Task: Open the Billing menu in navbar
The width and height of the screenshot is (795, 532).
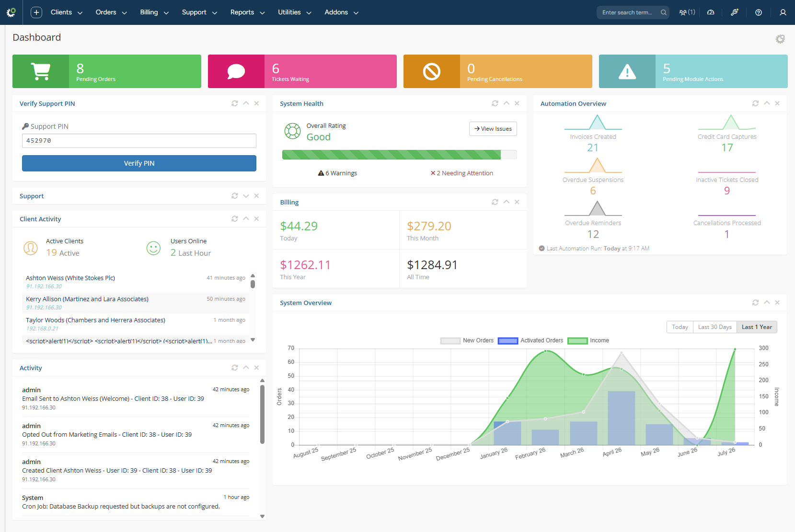Action: coord(154,12)
